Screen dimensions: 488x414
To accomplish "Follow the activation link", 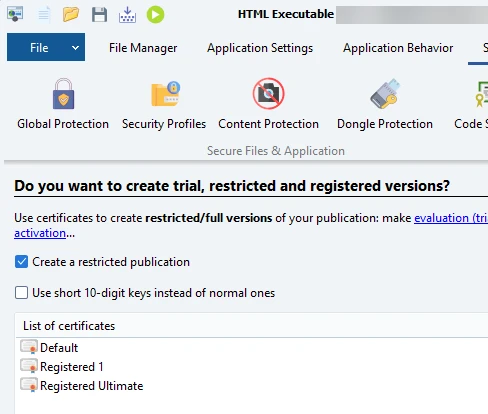I will point(40,233).
